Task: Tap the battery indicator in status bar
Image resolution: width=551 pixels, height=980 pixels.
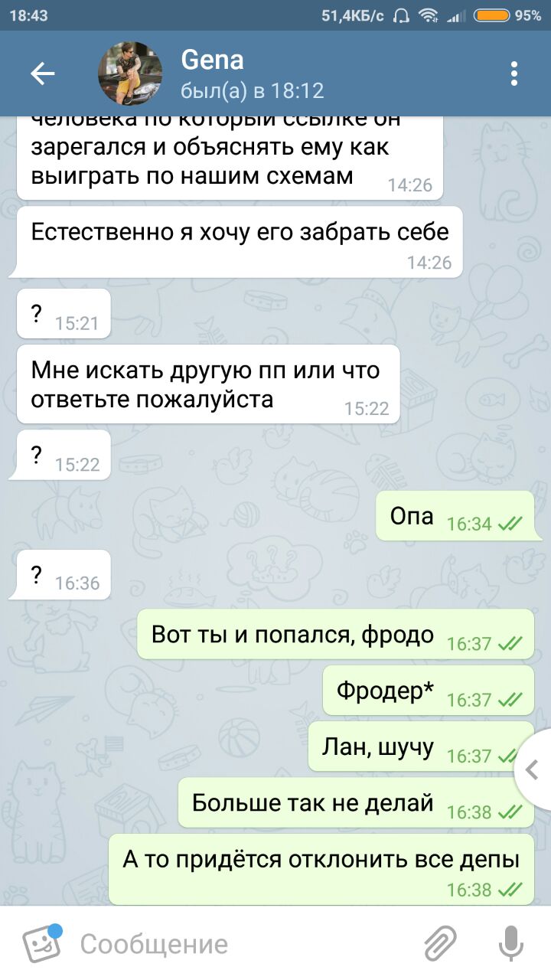Action: 492,15
